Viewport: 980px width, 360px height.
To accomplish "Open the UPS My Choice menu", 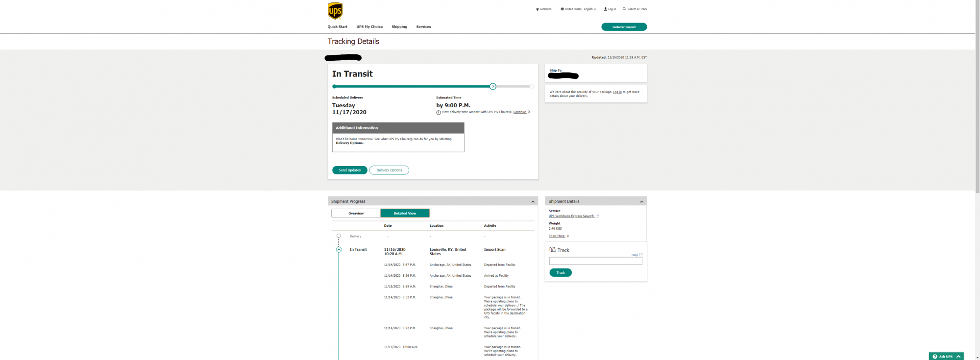I will pos(369,27).
